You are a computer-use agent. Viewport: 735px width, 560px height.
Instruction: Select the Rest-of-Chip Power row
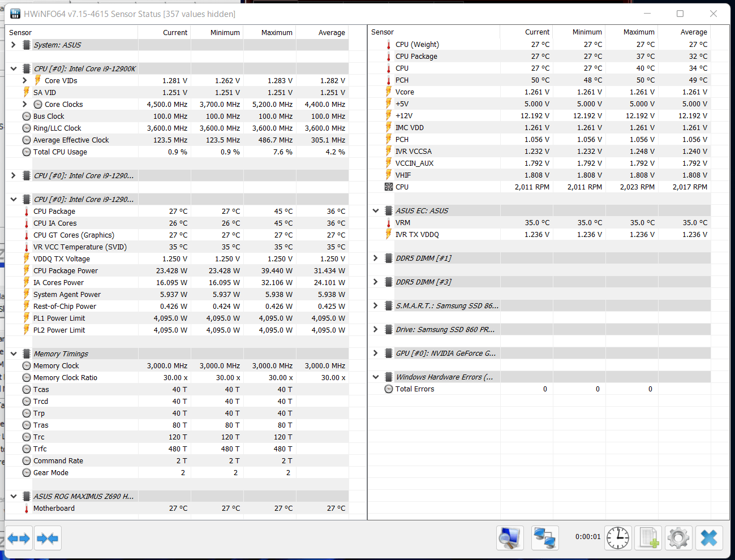177,306
